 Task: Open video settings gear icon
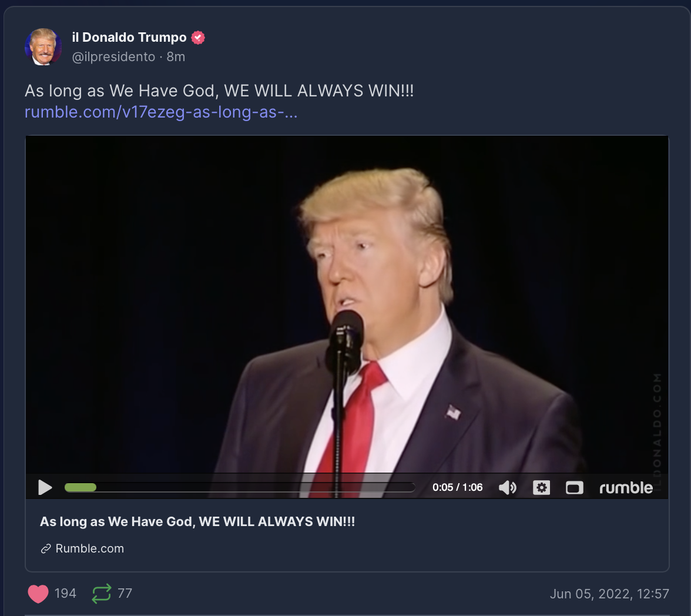[541, 487]
